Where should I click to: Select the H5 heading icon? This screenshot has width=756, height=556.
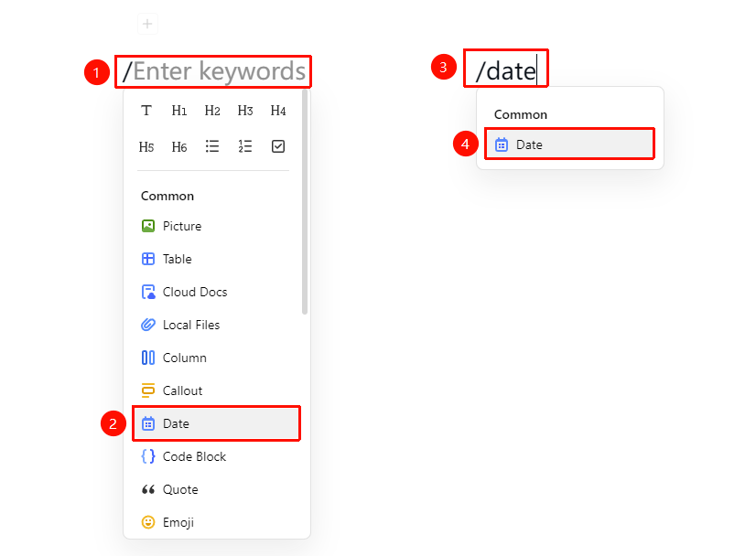click(146, 146)
